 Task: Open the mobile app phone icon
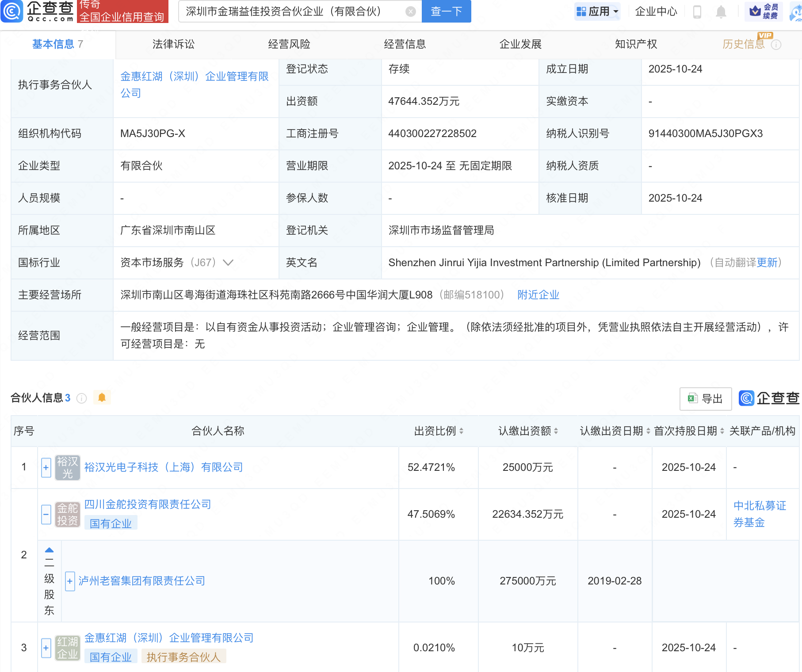coord(697,11)
